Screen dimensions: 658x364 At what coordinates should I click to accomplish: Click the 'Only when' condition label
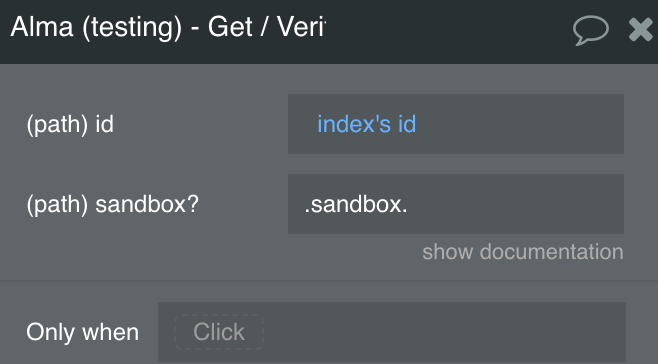click(x=82, y=332)
